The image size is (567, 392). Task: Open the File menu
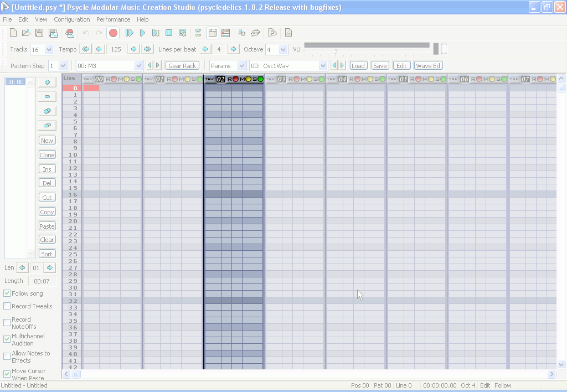[x=7, y=19]
